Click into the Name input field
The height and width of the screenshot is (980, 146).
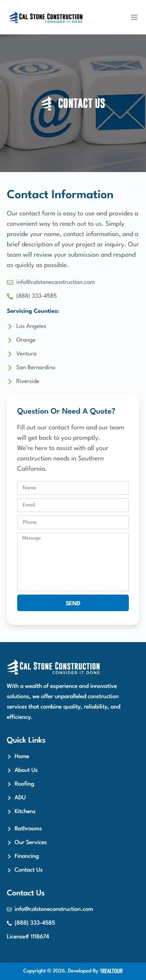(73, 488)
